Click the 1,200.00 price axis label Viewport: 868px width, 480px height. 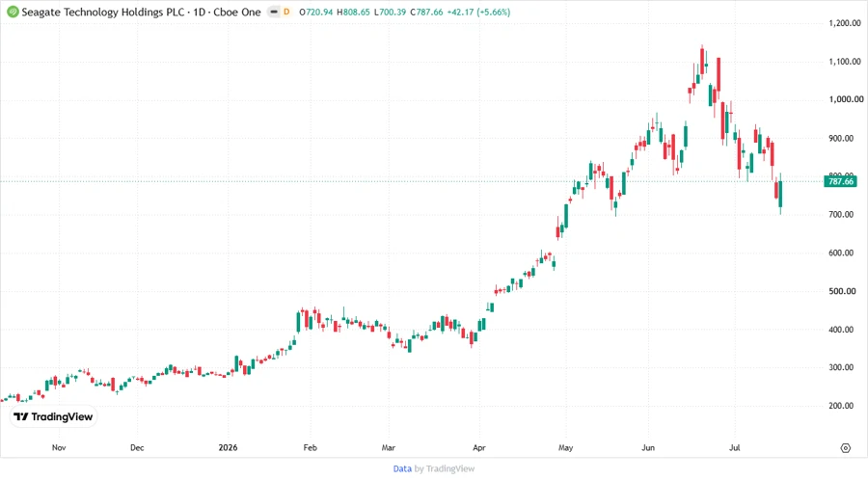pyautogui.click(x=845, y=23)
